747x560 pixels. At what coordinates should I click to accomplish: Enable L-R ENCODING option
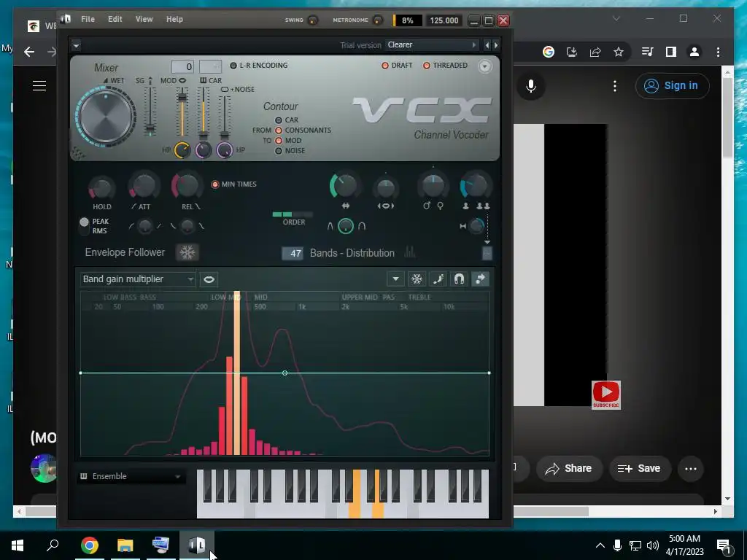coord(259,65)
